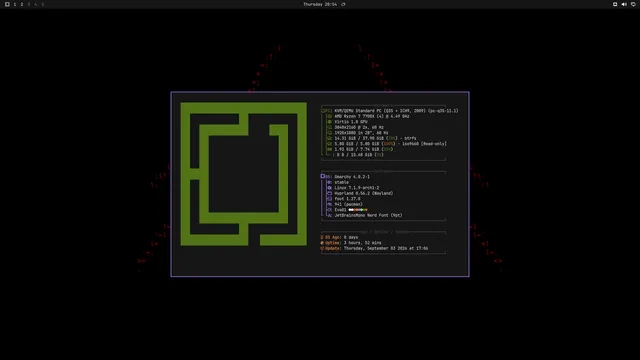Click the kernel icon beside Linux 7.1.9-arch1-2
640x360 pixels.
pos(330,188)
